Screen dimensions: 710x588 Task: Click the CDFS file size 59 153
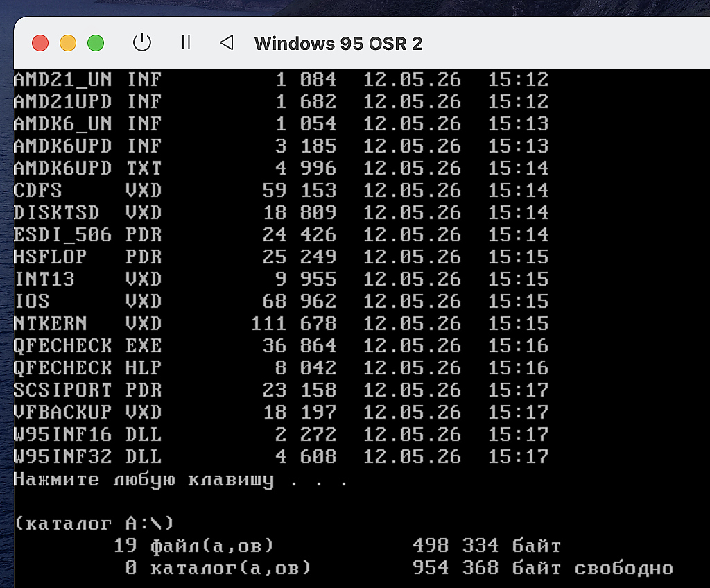tap(300, 190)
